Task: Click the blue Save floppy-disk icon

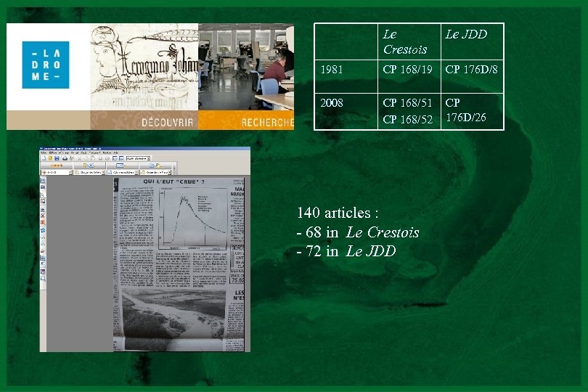Action: tap(57, 158)
